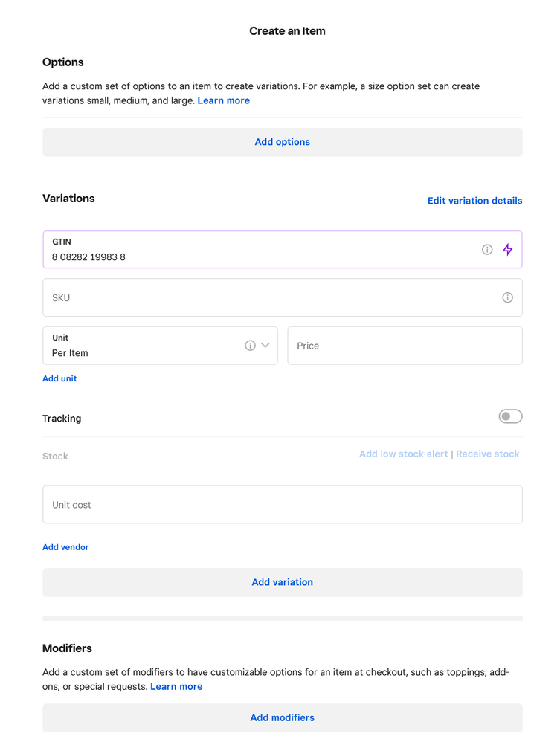Image resolution: width=560 pixels, height=742 pixels.
Task: Click the Receive stock link
Action: [x=487, y=454]
